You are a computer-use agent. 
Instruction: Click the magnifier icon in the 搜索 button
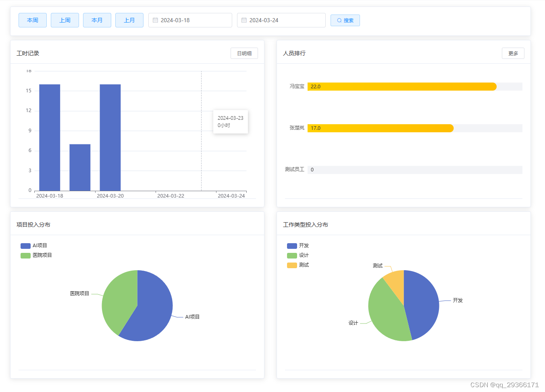tap(339, 20)
